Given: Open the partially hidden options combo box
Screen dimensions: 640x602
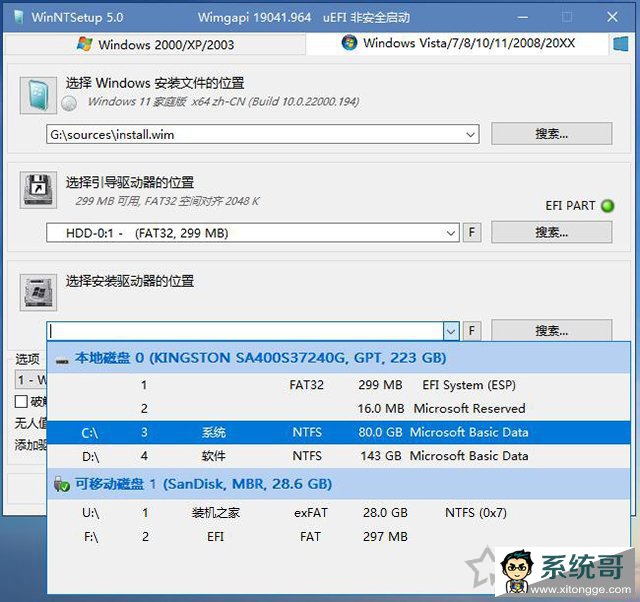Looking at the screenshot, I should click(x=31, y=380).
